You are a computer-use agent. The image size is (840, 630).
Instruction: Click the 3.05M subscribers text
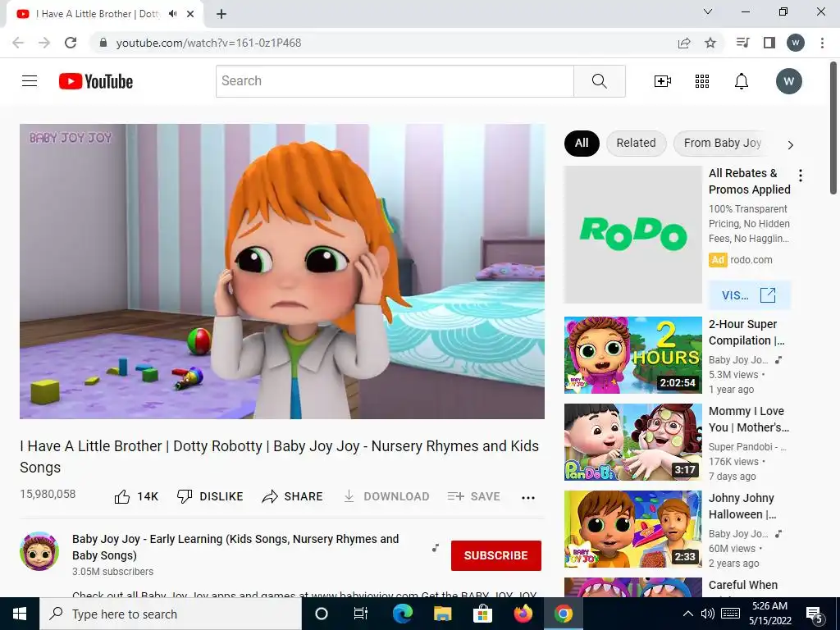click(x=112, y=572)
